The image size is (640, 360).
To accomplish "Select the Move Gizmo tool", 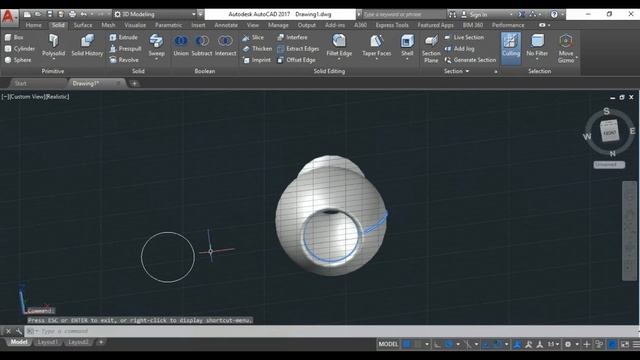I will (x=566, y=49).
